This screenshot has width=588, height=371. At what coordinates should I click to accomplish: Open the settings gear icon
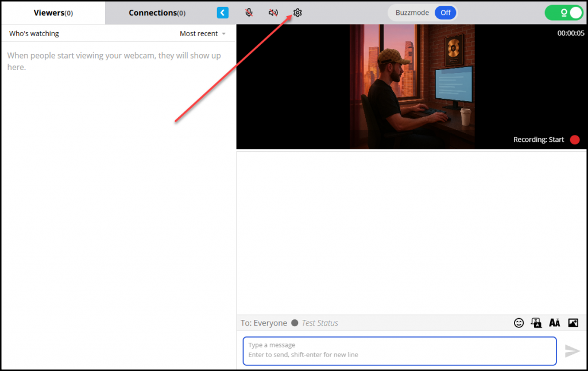point(297,13)
